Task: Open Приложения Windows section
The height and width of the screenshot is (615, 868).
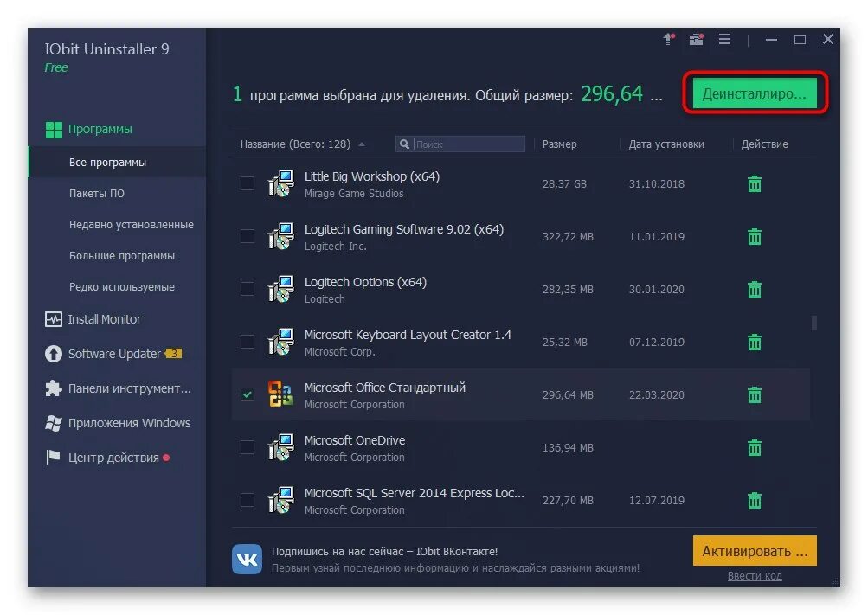Action: [129, 423]
